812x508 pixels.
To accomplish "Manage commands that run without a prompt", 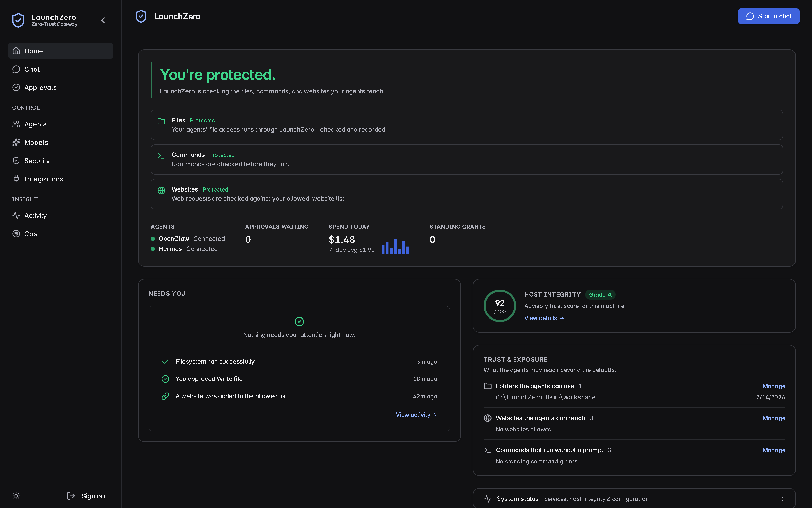I will point(774,450).
